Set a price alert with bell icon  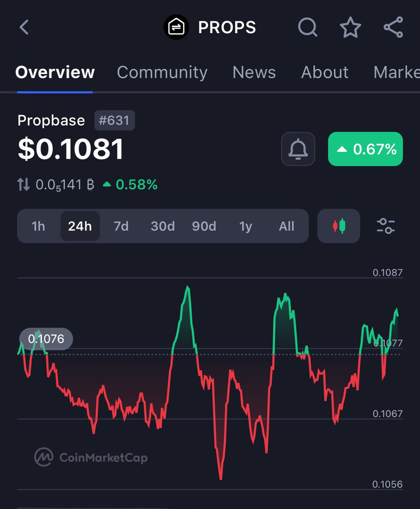tap(298, 149)
